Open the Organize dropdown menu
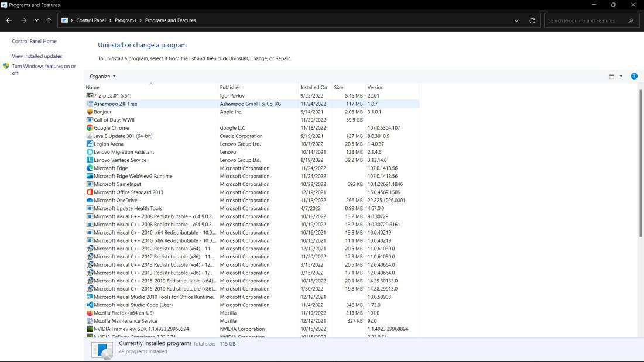 coord(102,77)
